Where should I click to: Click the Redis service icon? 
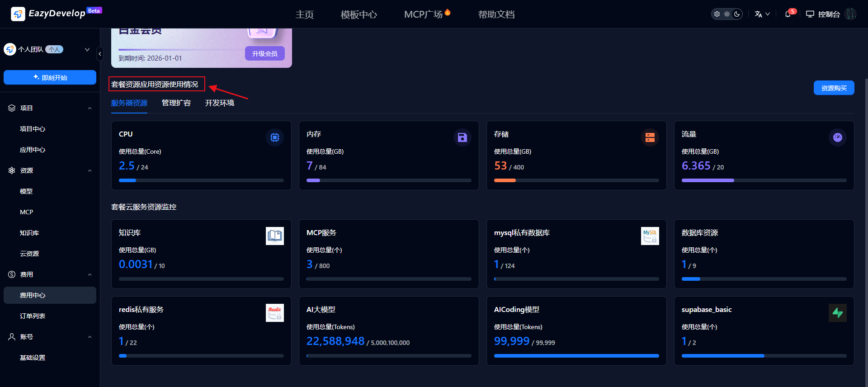(x=274, y=313)
